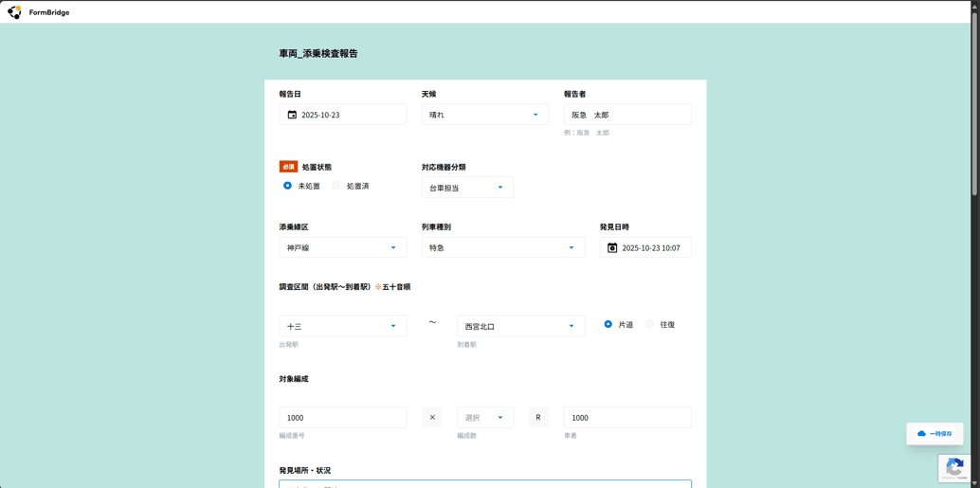Open the 到着駅 dropdown showing 西宮北口

(520, 326)
